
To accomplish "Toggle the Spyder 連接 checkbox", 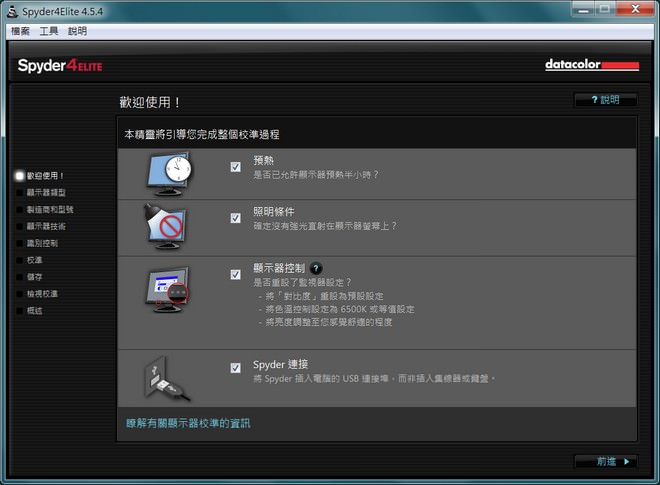I will [x=236, y=368].
